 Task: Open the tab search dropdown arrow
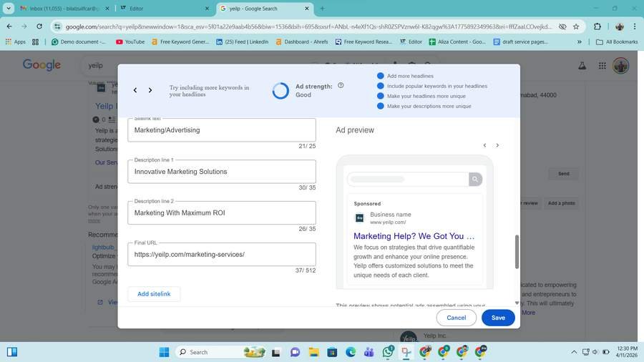[8, 8]
